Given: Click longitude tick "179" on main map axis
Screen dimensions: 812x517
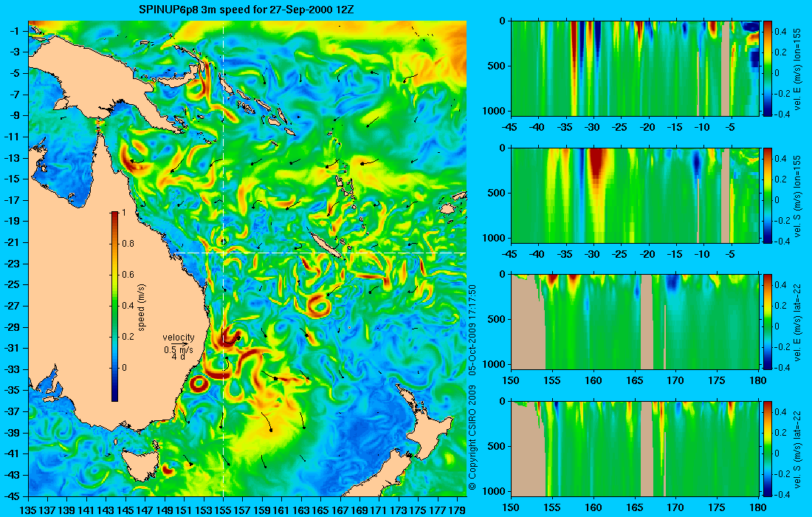Looking at the screenshot, I should (457, 510).
